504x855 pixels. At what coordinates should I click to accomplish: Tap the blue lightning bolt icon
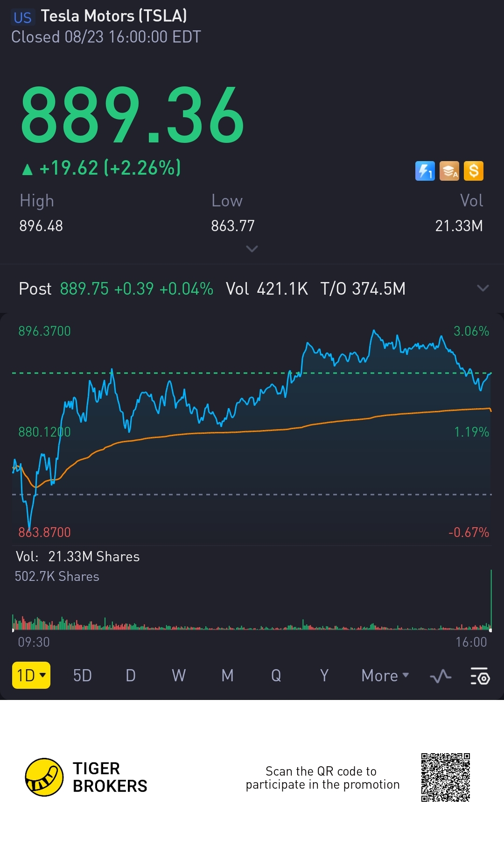pyautogui.click(x=425, y=171)
